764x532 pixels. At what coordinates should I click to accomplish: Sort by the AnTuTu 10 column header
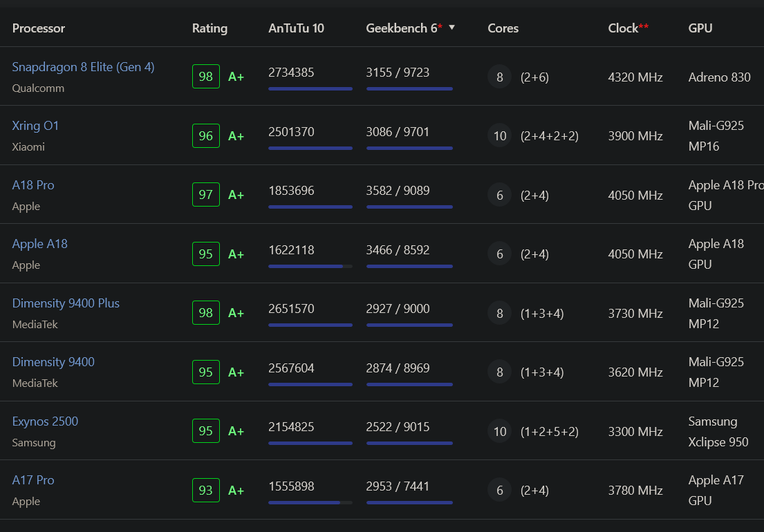pos(296,28)
